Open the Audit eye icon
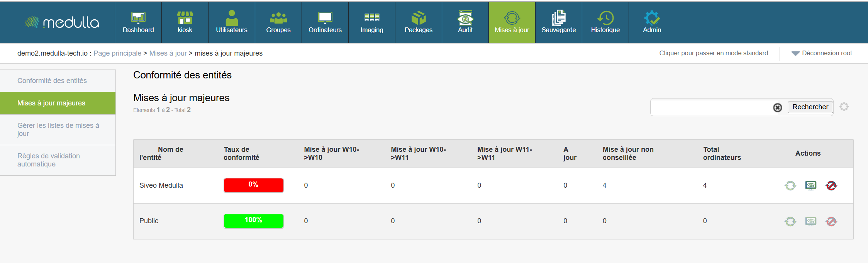 click(465, 18)
